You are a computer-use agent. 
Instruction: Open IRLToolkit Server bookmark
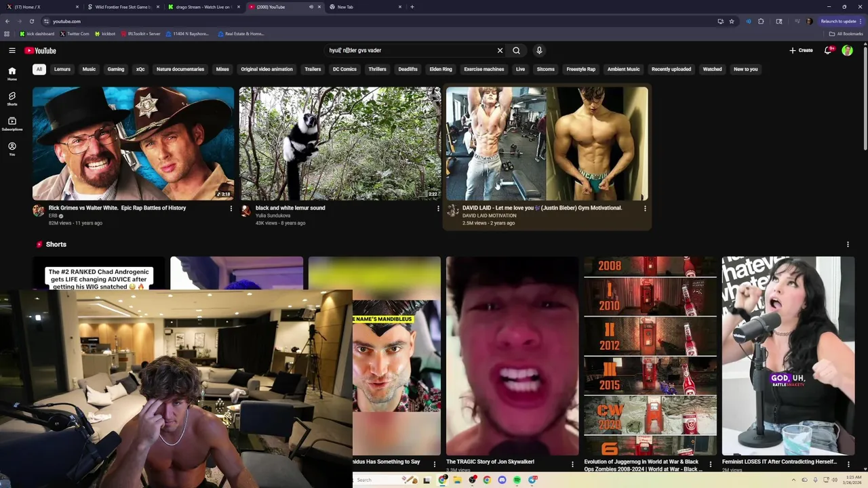[x=140, y=33]
